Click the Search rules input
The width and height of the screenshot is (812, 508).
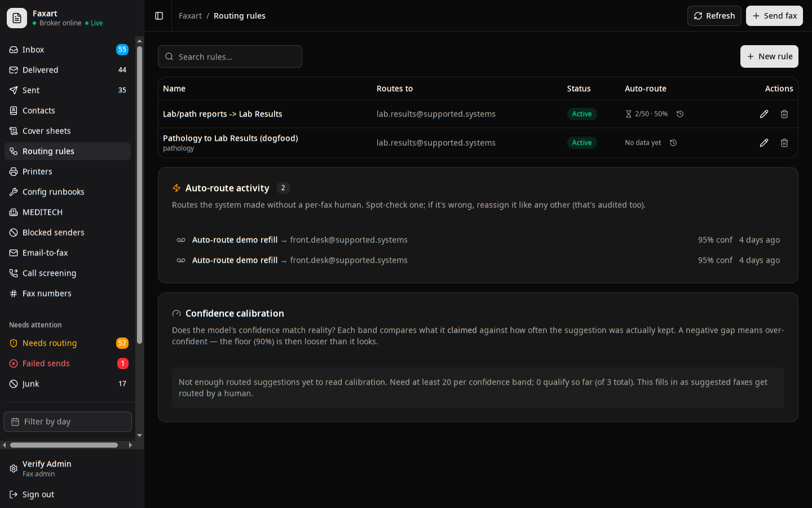230,56
